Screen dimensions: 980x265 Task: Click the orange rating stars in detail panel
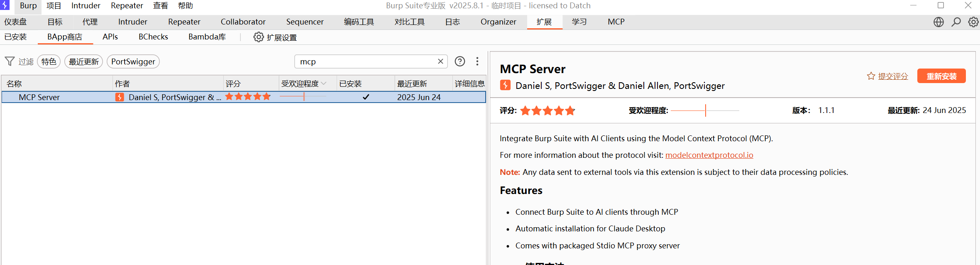click(x=547, y=110)
